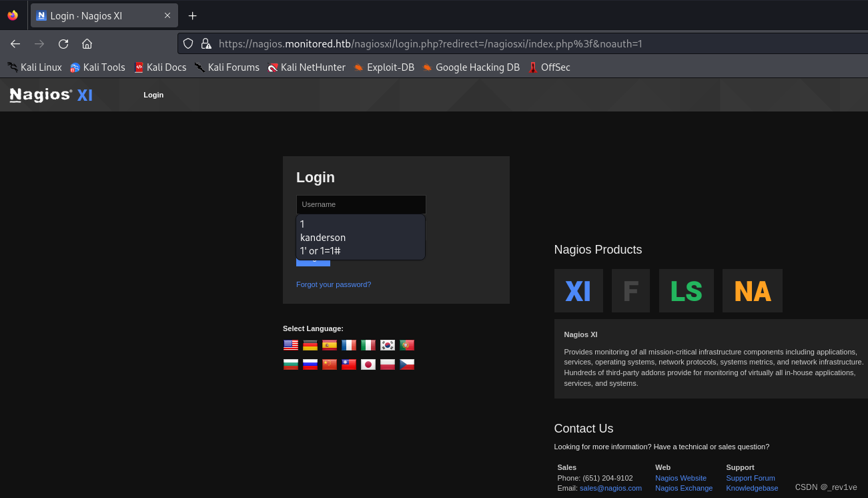Open the Firefox icon in tab bar
Screen dimensions: 868x498
[13, 15]
